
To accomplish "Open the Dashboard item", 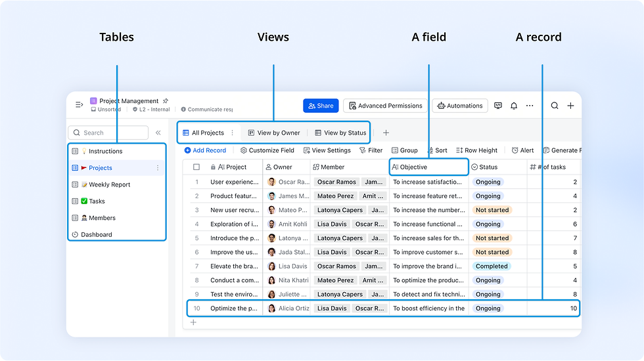I will point(117,234).
